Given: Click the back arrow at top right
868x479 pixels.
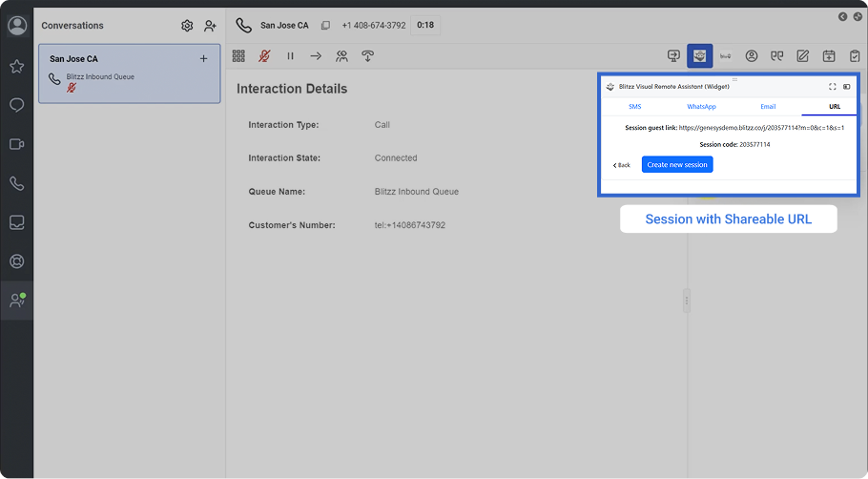Looking at the screenshot, I should coord(842,16).
